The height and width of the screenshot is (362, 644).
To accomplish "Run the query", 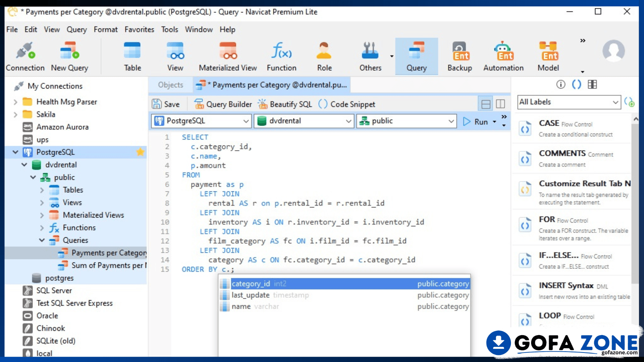I will (x=475, y=122).
